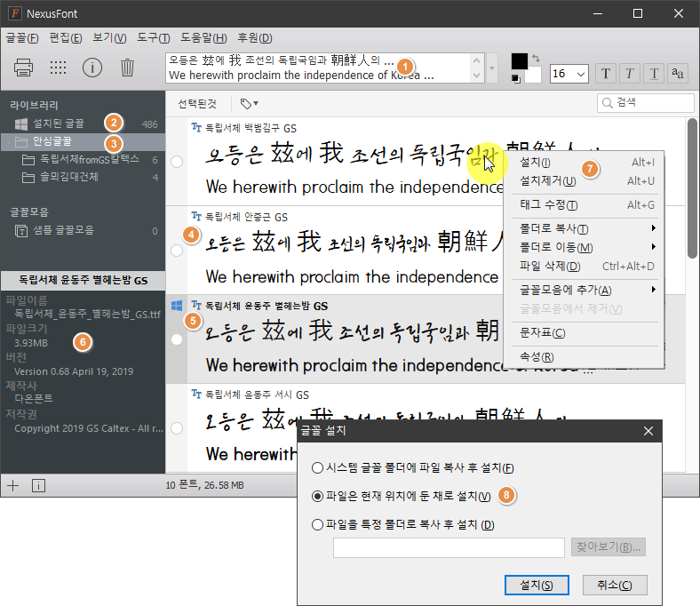Open the 보기(V) menu
The height and width of the screenshot is (606, 700).
tap(109, 38)
